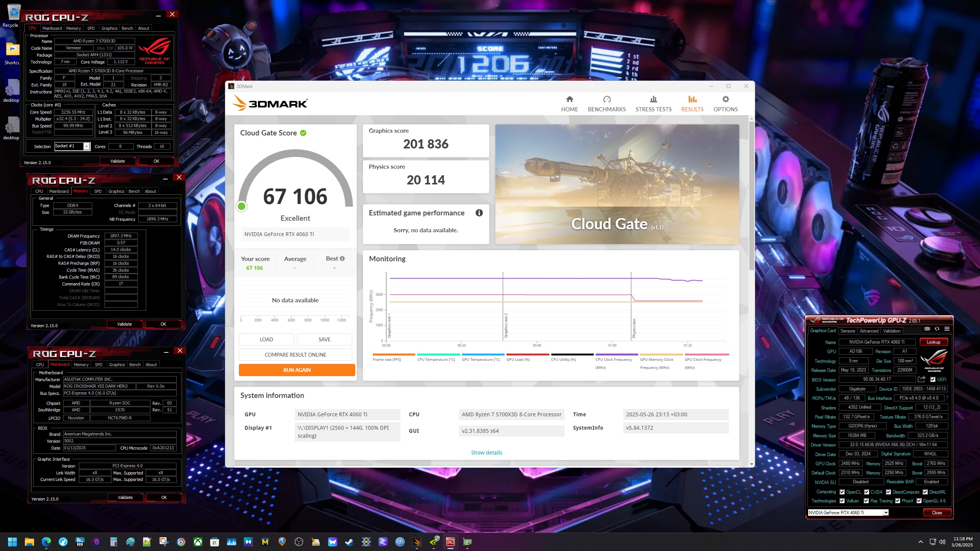Open the Graphics tab in CPU-Z Mainboard window
Viewport: 980px width, 551px height.
[117, 365]
